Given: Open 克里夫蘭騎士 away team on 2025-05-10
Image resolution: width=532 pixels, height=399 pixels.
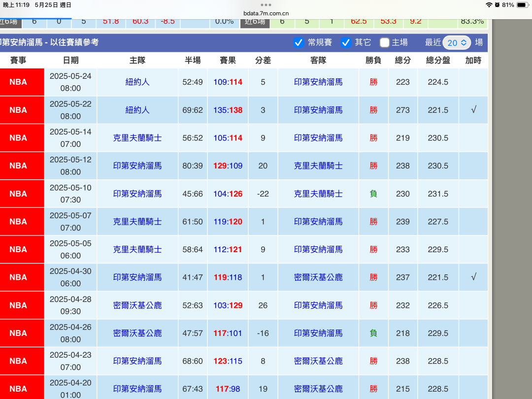Looking at the screenshot, I should (x=318, y=194).
